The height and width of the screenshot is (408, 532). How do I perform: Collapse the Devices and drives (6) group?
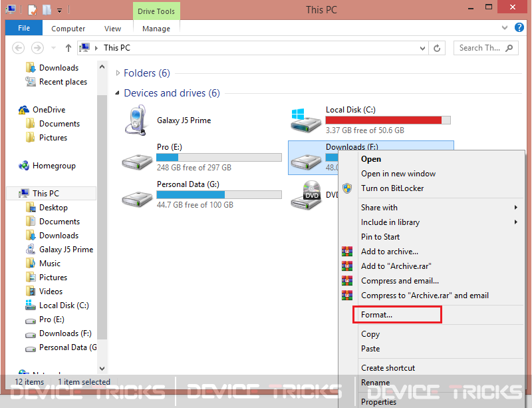(x=118, y=93)
